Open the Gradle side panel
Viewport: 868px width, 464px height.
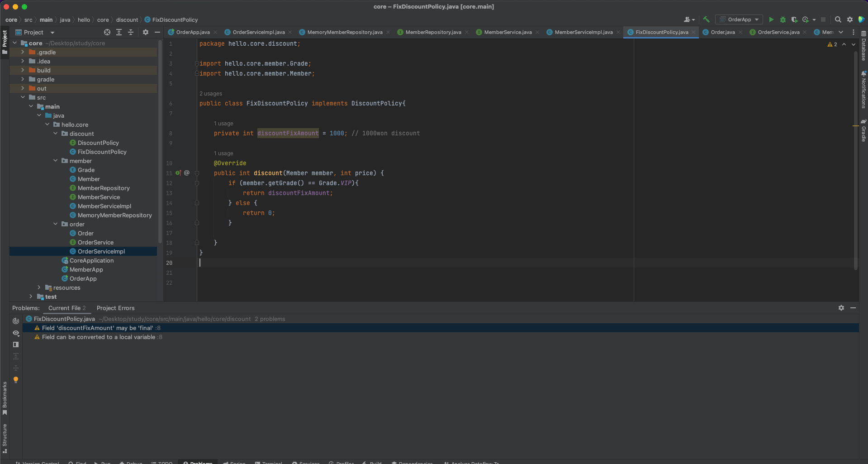tap(863, 131)
